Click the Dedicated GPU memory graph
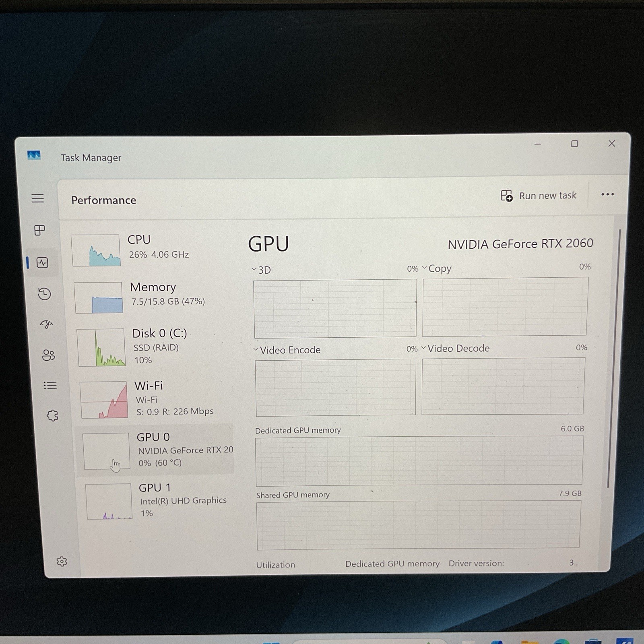Viewport: 644px width, 644px height. coord(419,460)
